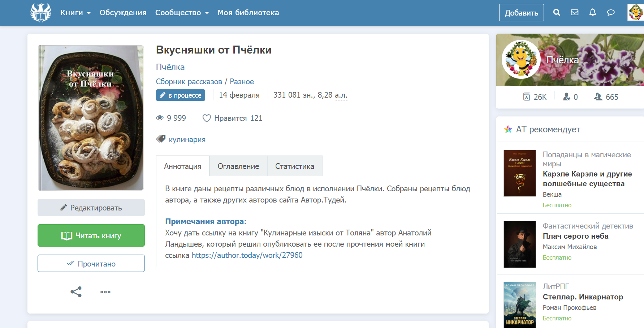Expand the Книги dropdown menu

tap(75, 13)
